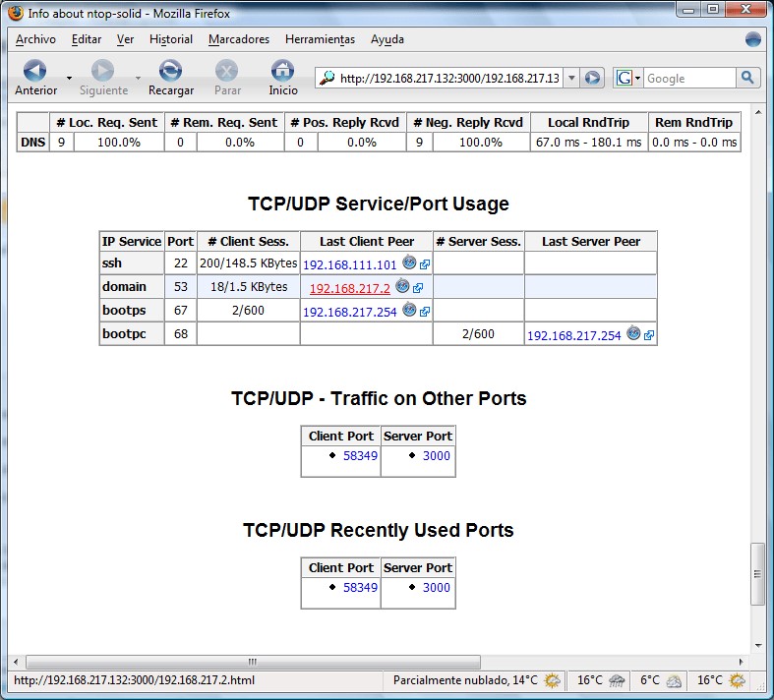Open the address bar URL dropdown

[571, 79]
